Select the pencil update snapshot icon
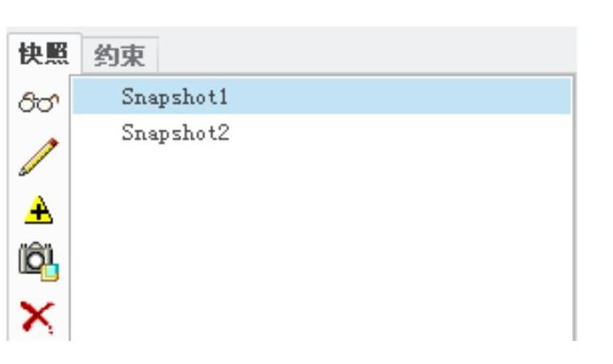The width and height of the screenshot is (613, 364). [x=39, y=156]
